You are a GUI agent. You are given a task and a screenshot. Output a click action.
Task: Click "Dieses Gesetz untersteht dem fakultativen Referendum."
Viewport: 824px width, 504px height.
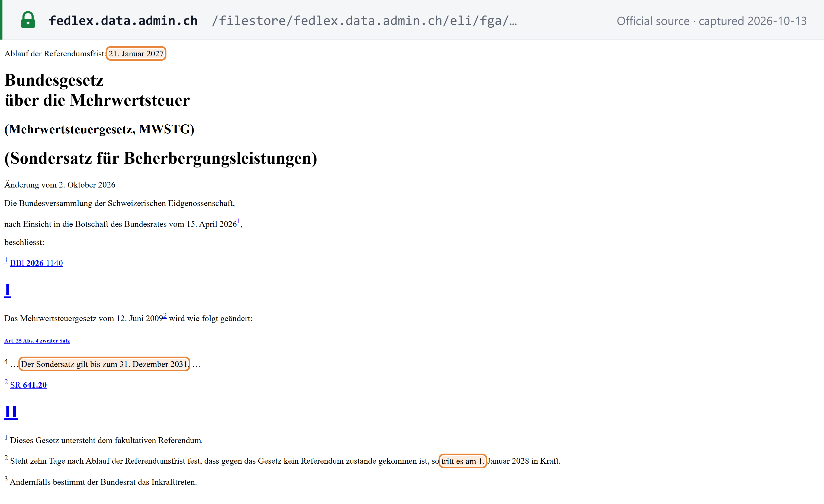coord(106,440)
